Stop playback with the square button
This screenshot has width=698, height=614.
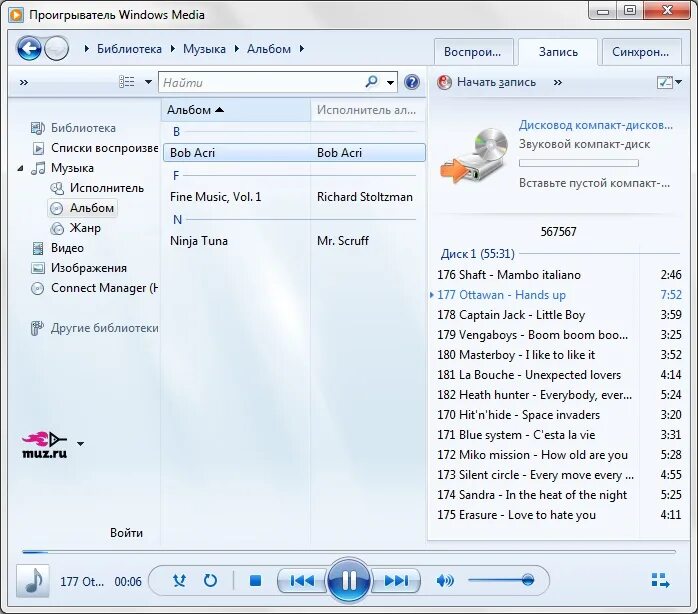[256, 581]
